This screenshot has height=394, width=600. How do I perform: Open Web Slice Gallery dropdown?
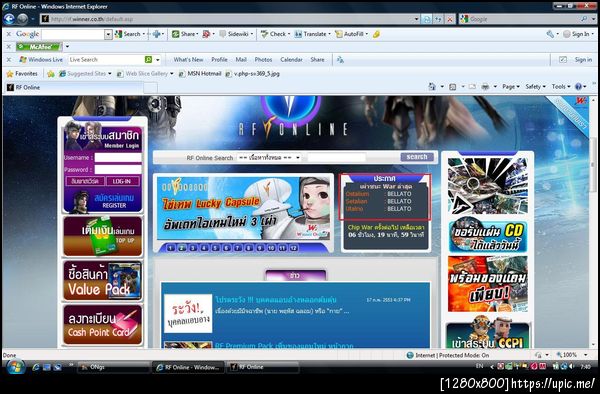pyautogui.click(x=171, y=73)
